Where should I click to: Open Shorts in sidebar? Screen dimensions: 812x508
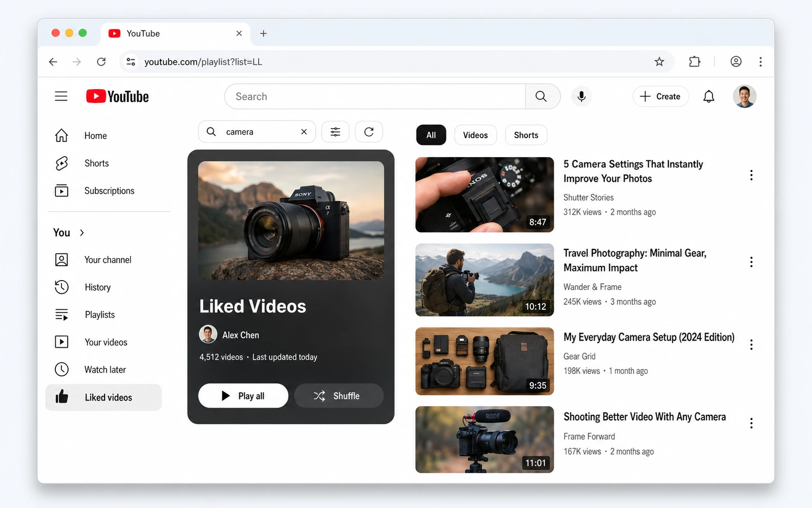[x=104, y=163]
